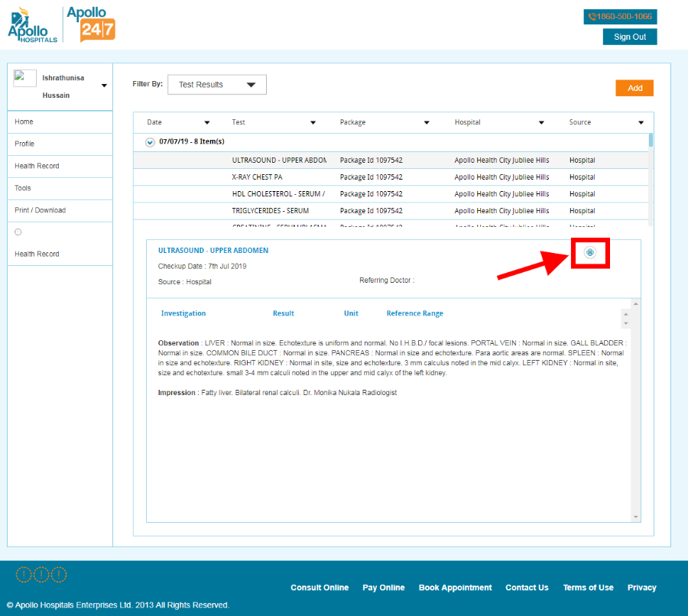The image size is (688, 616).
Task: Click the 1860-500-1066 phone icon
Action: (592, 16)
